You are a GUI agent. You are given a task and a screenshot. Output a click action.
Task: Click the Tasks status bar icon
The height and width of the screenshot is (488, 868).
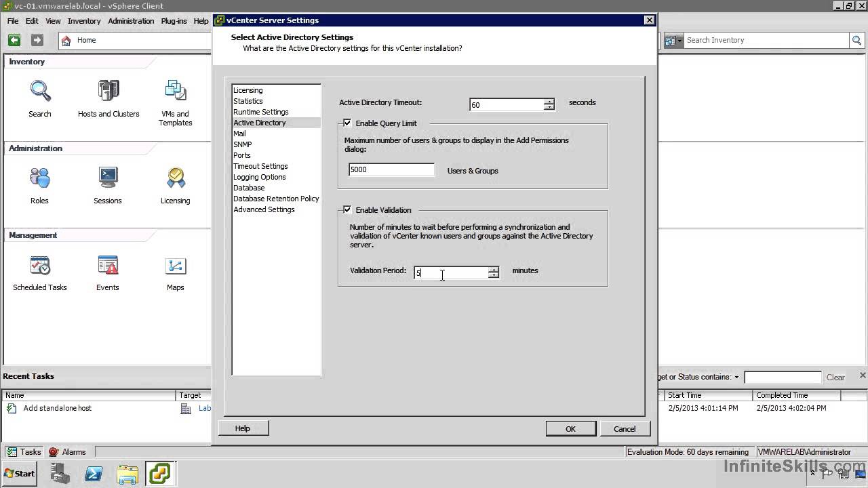tap(12, 452)
